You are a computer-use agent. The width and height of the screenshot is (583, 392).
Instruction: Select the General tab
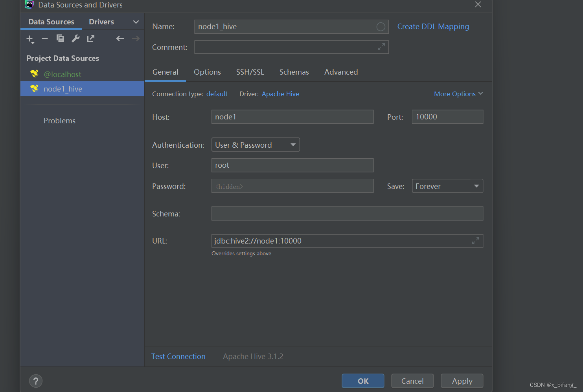tap(166, 72)
